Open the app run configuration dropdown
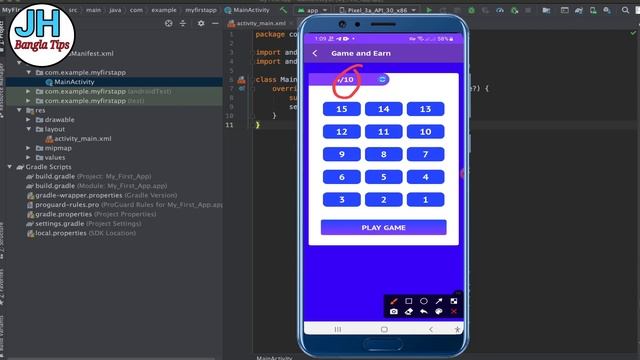The image size is (640, 360). pos(312,10)
